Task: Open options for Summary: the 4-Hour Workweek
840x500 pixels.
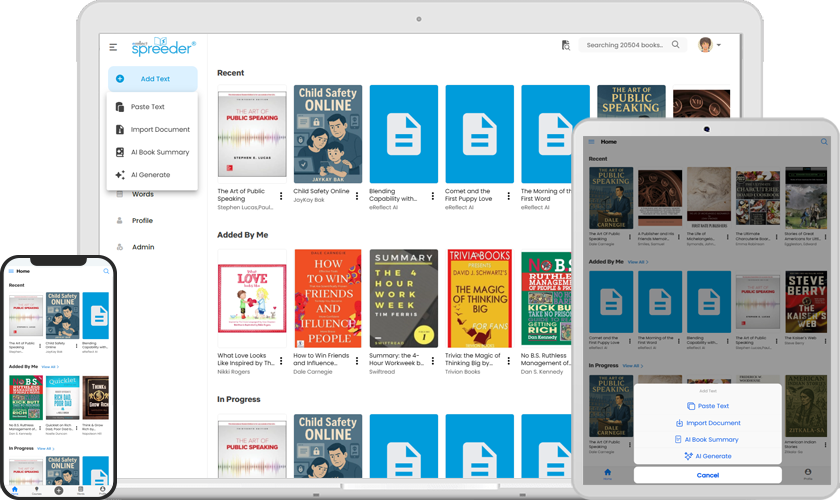Action: tap(432, 361)
